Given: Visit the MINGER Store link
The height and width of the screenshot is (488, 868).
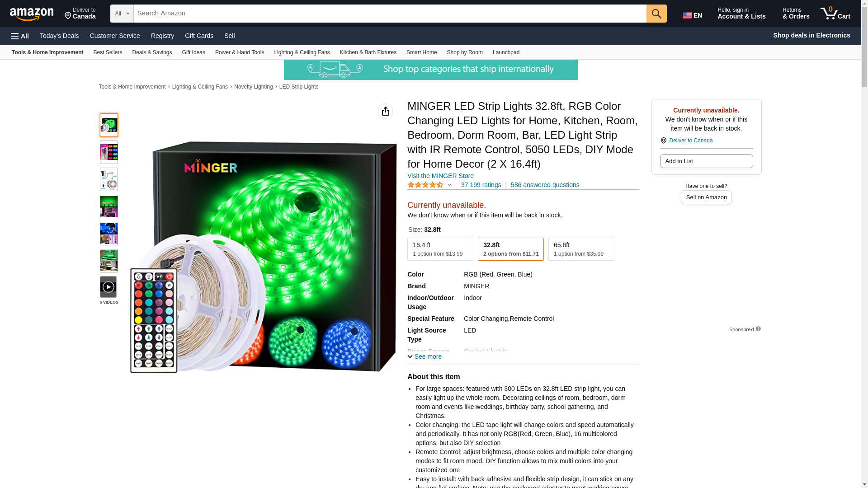Looking at the screenshot, I should pyautogui.click(x=440, y=176).
